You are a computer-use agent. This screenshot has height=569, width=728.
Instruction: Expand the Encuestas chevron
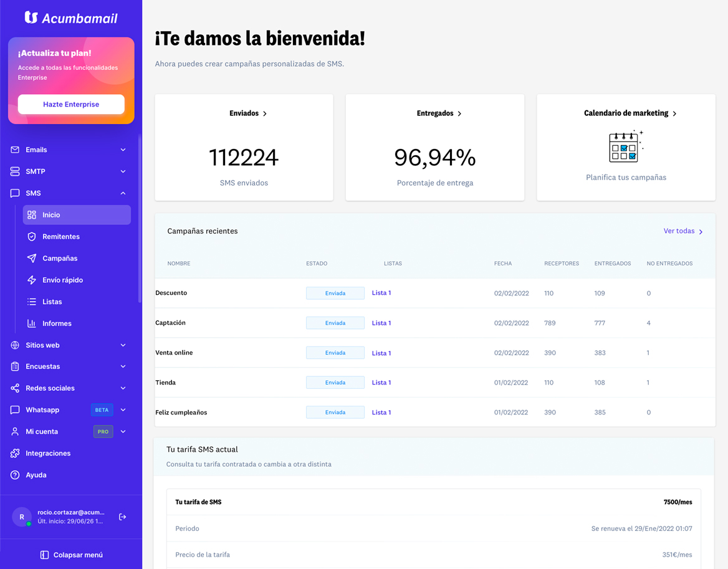point(123,366)
